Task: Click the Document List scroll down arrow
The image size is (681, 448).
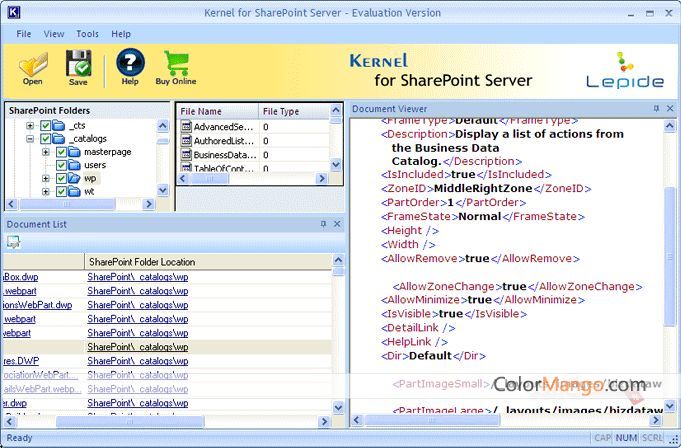Action: (338, 407)
